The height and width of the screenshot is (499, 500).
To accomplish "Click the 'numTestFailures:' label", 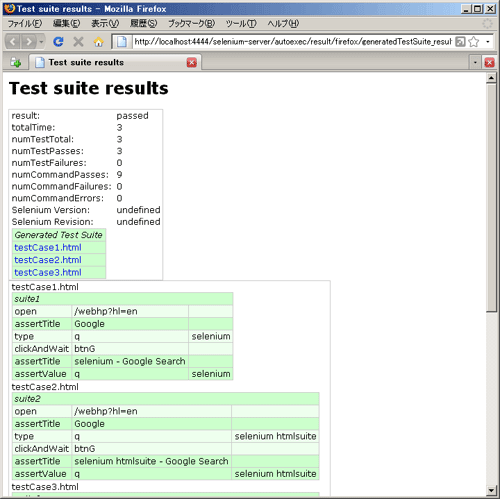I will tap(49, 163).
